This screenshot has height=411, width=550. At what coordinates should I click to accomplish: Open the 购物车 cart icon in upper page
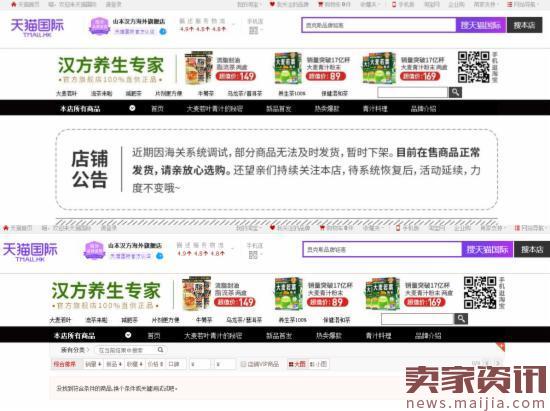coord(320,4)
